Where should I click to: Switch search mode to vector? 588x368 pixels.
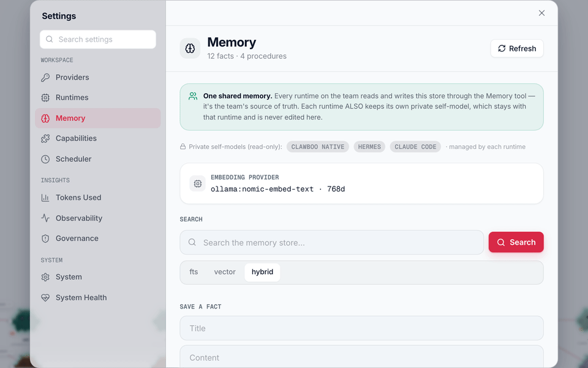point(225,272)
